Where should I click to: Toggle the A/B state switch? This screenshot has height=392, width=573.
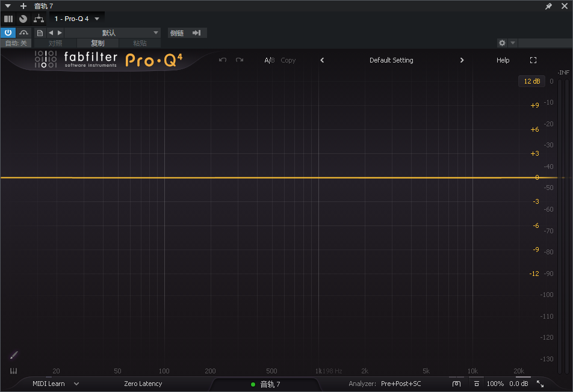[269, 60]
